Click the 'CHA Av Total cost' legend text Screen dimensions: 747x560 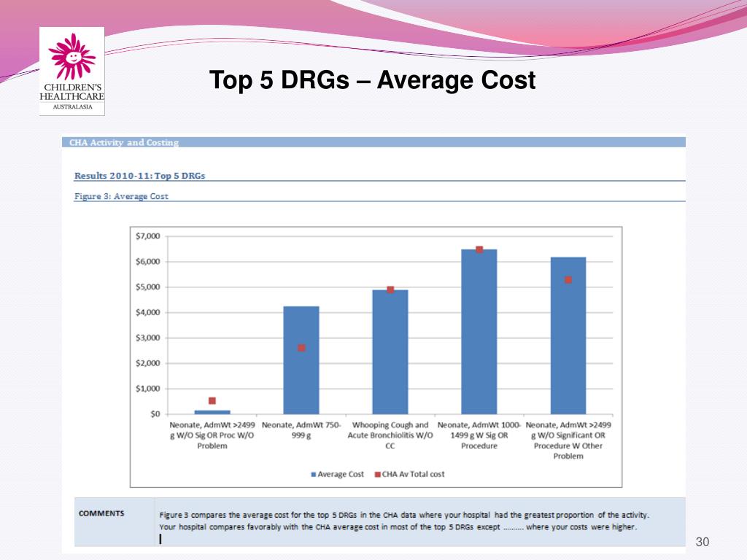[x=413, y=474]
